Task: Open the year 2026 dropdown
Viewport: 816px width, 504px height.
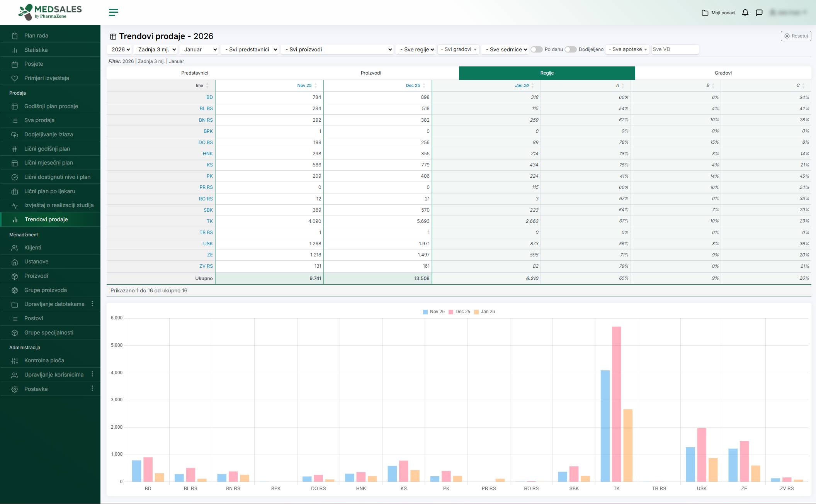Action: [x=120, y=49]
